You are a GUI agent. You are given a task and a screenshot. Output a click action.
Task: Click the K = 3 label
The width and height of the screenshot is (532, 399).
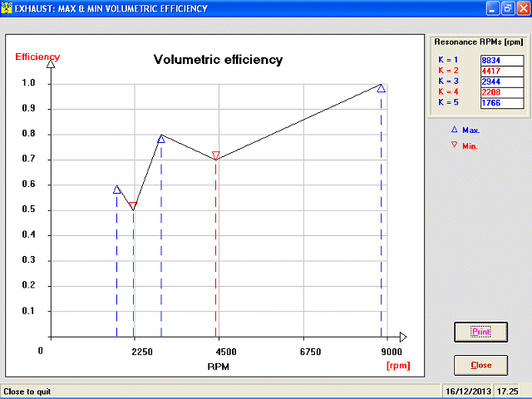click(x=448, y=81)
